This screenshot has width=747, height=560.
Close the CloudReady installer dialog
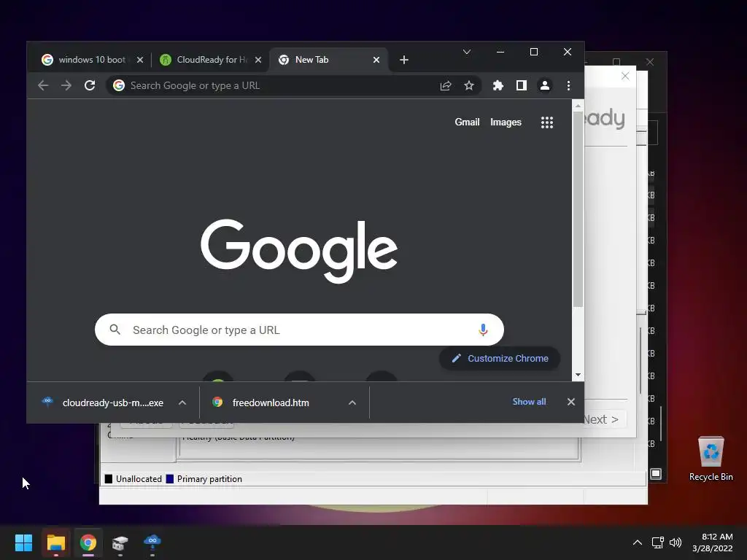pos(625,76)
